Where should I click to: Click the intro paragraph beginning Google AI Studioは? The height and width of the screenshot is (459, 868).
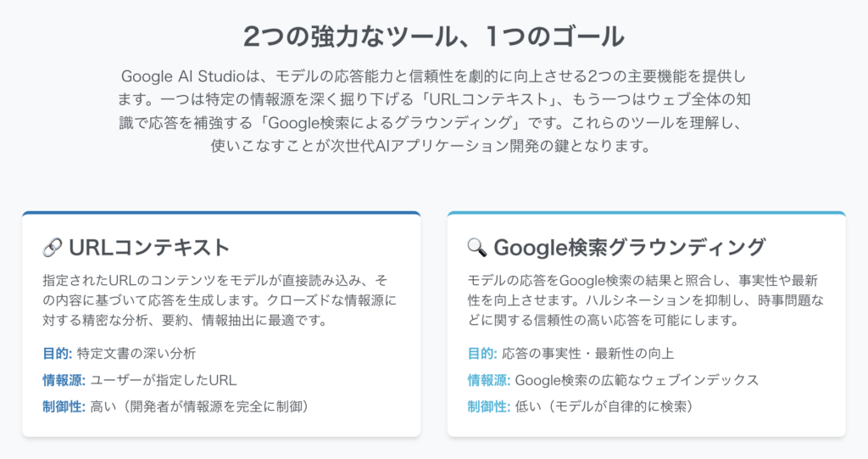(x=433, y=110)
